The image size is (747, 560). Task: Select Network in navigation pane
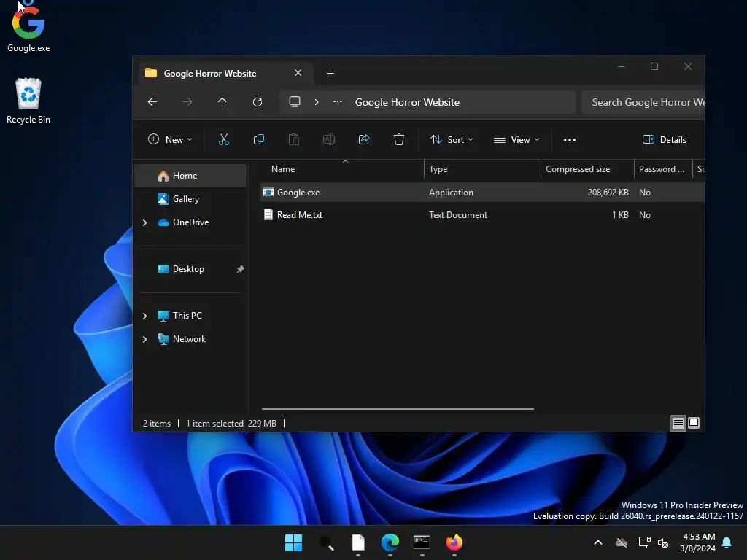click(189, 339)
